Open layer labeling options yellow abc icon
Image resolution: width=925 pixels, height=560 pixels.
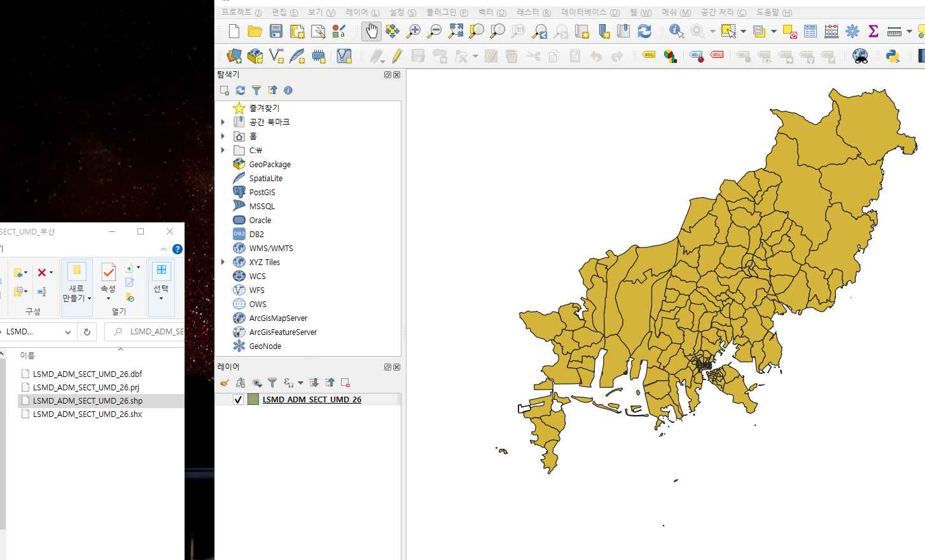(649, 55)
